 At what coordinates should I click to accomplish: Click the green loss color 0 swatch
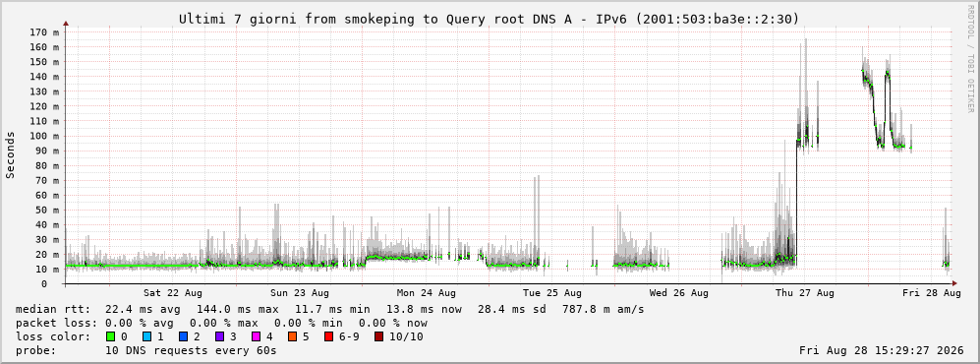pyautogui.click(x=110, y=337)
